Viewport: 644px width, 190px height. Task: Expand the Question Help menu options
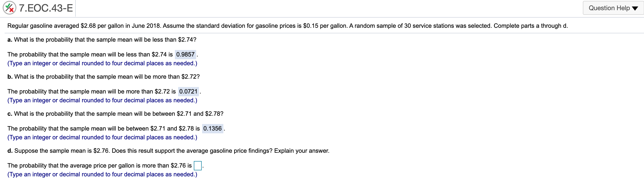612,8
